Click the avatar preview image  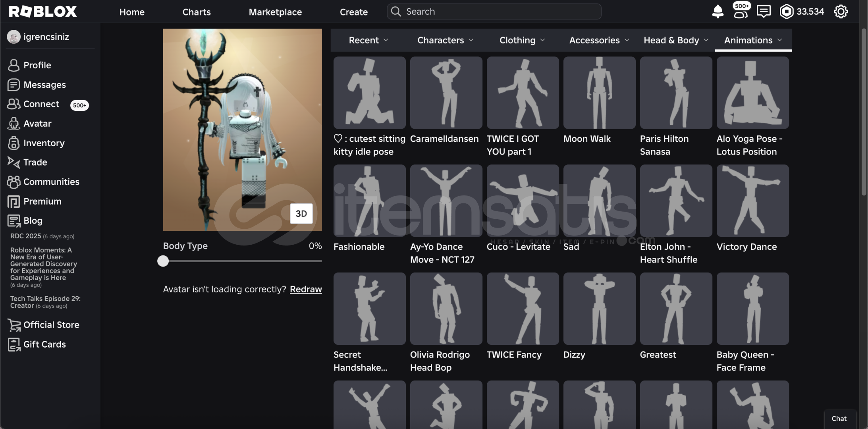(x=242, y=129)
